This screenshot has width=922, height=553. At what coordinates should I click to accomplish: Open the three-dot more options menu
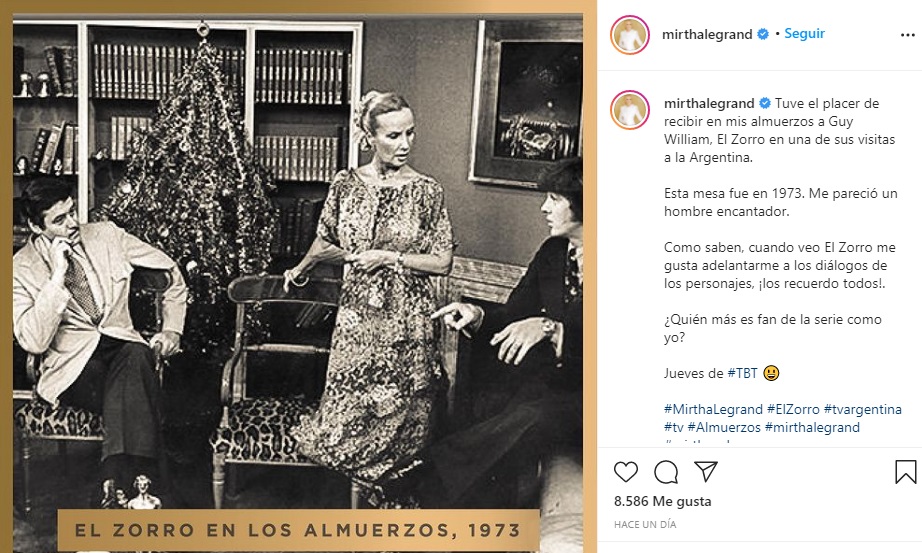908,35
